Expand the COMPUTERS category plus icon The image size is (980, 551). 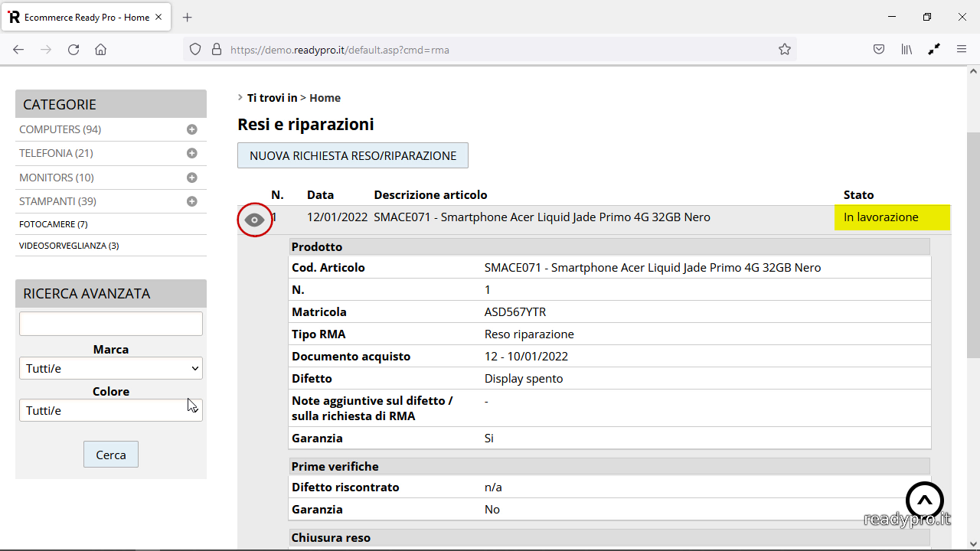click(x=192, y=129)
